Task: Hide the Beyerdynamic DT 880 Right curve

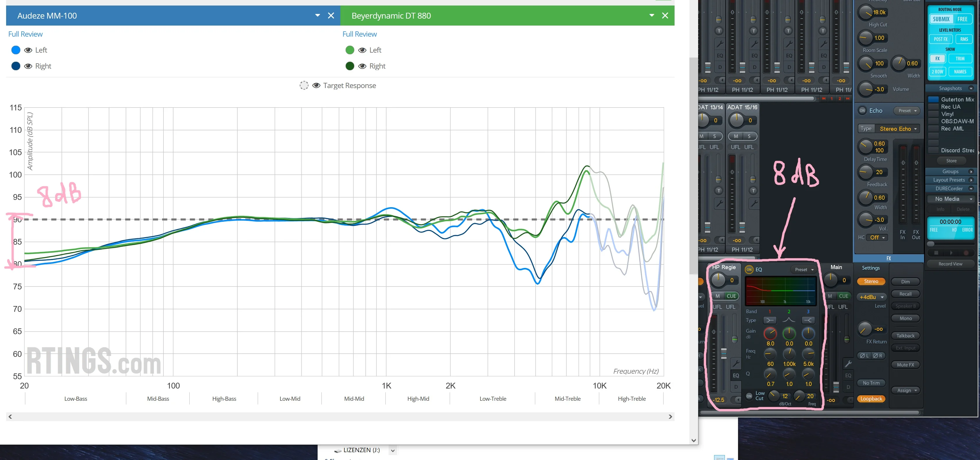Action: (362, 66)
